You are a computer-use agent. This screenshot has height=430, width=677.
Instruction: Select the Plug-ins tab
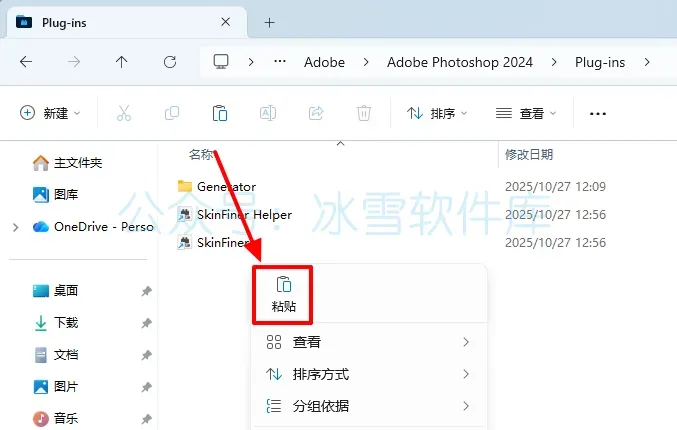point(127,22)
